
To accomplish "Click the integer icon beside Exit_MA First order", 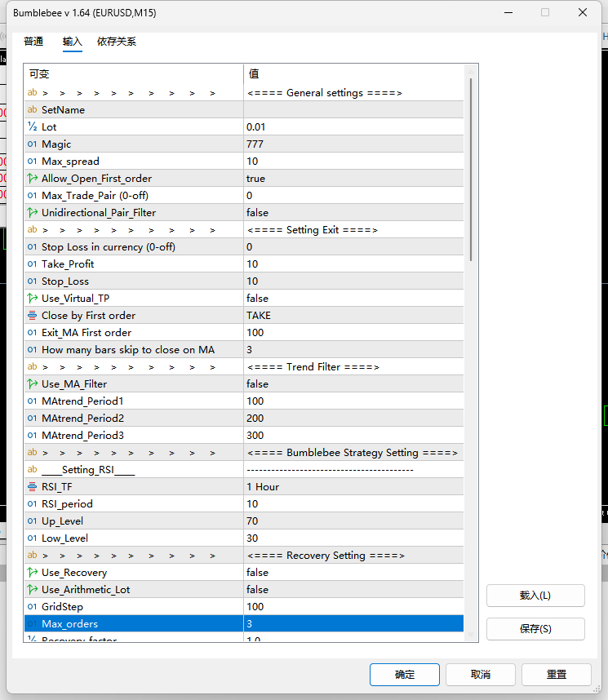I will tap(32, 333).
